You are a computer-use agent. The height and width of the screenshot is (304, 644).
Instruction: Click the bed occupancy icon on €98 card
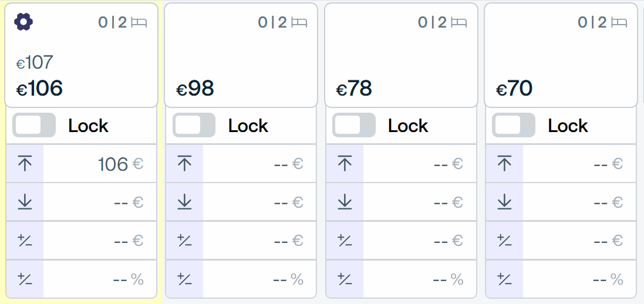tap(299, 22)
